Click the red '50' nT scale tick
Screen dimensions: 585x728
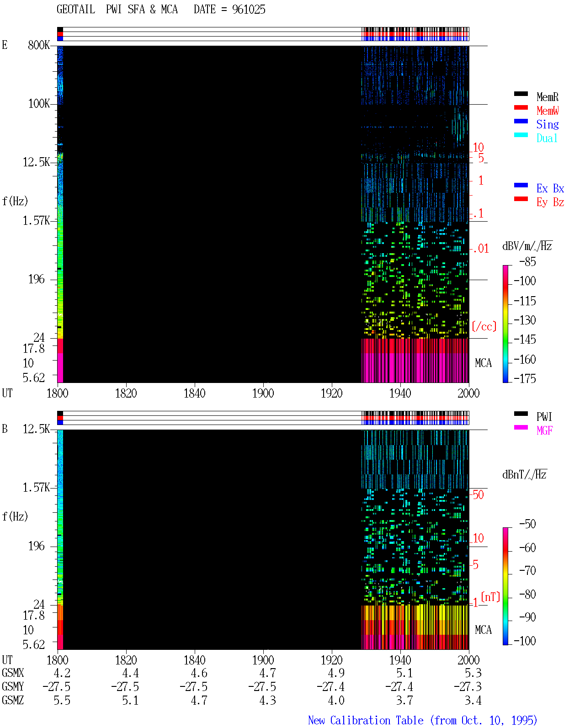click(x=478, y=494)
